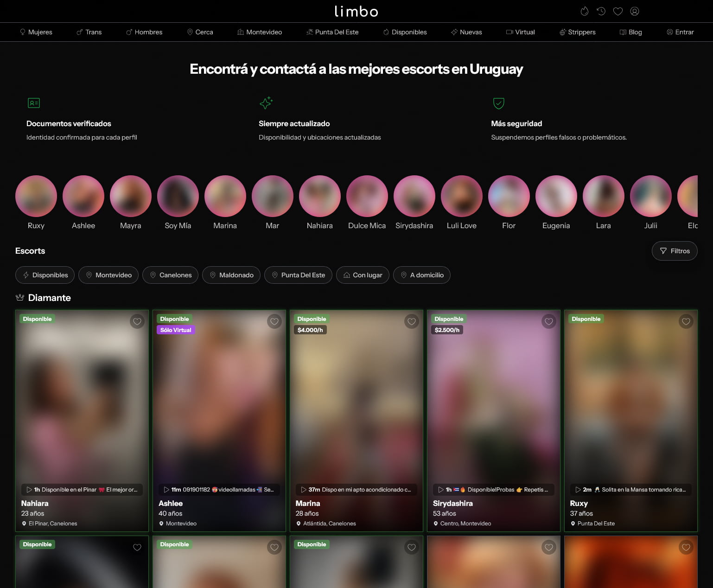
Task: Open Nahiara's profile name
Action: 35,503
